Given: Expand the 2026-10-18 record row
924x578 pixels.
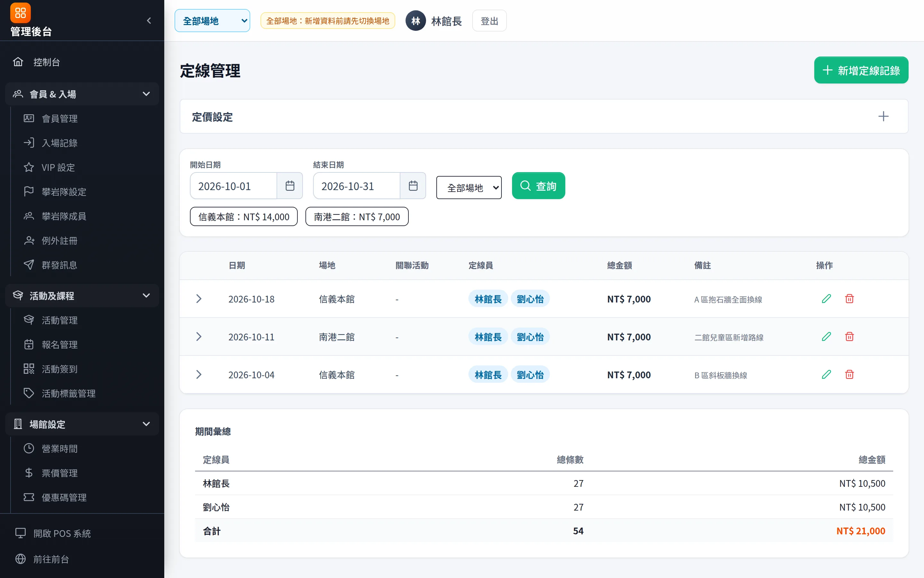Looking at the screenshot, I should 199,299.
